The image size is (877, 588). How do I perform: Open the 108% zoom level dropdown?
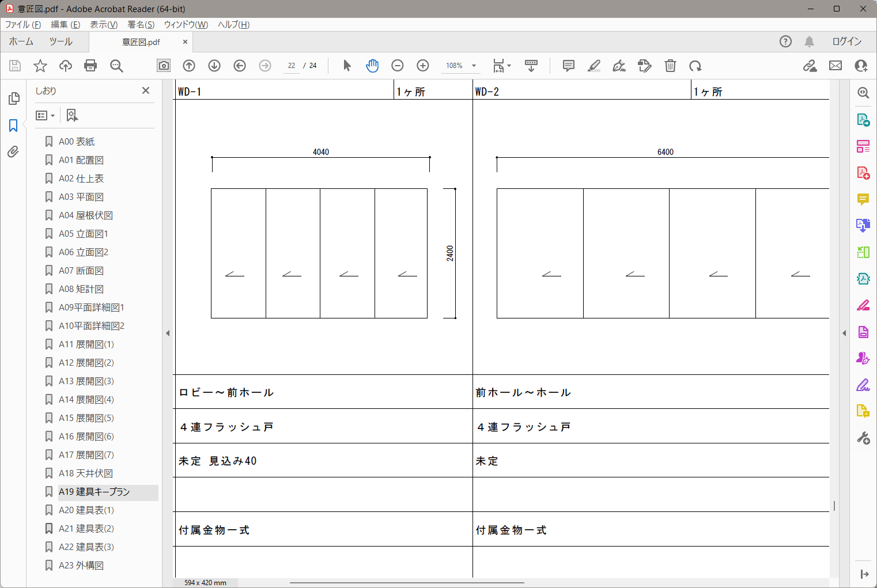[x=474, y=66]
